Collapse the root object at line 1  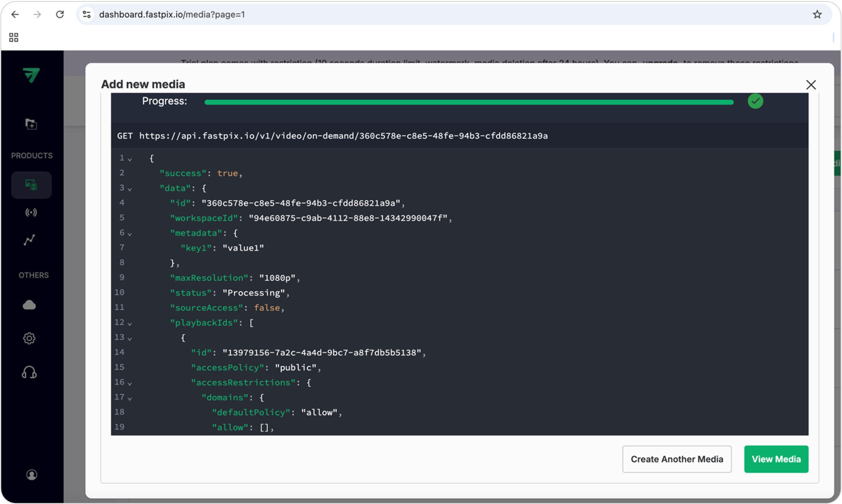pos(130,160)
